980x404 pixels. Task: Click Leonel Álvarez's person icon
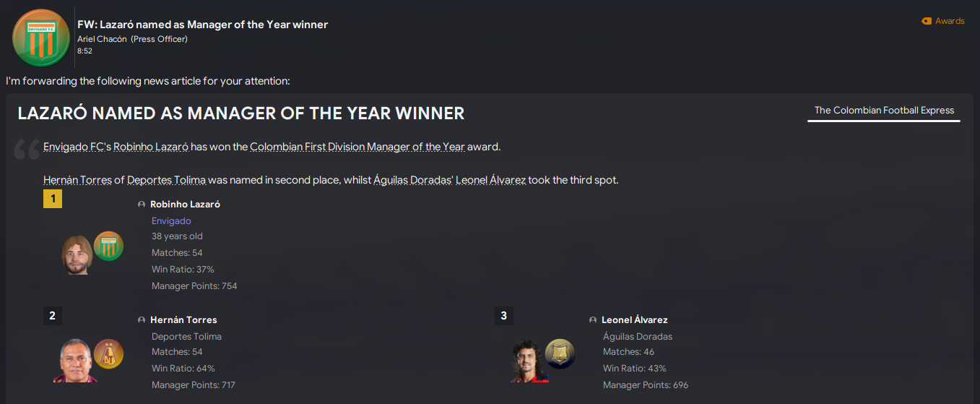pos(593,320)
